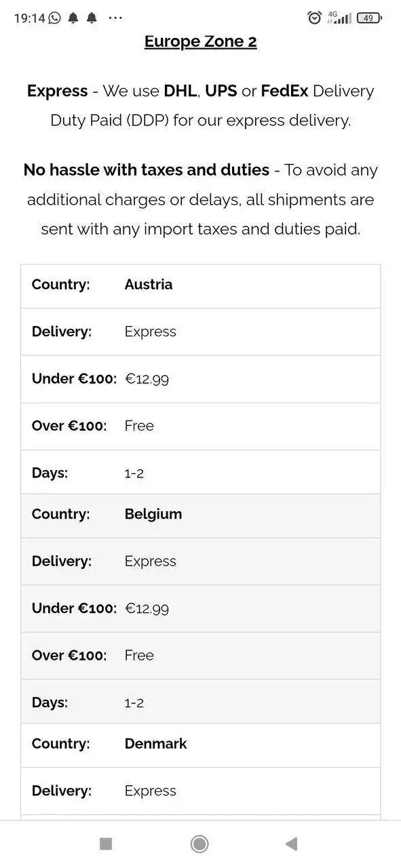This screenshot has width=401, height=868.
Task: Select the Belgium country cell
Action: 153,514
